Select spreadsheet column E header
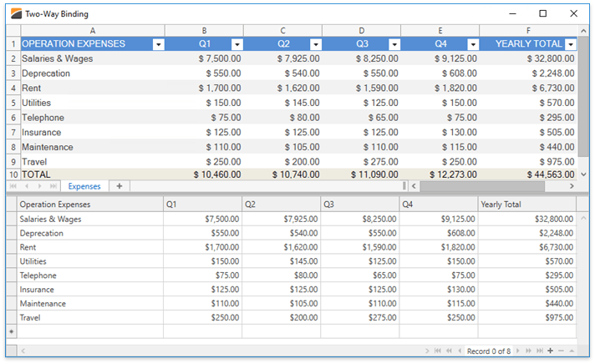 point(440,31)
